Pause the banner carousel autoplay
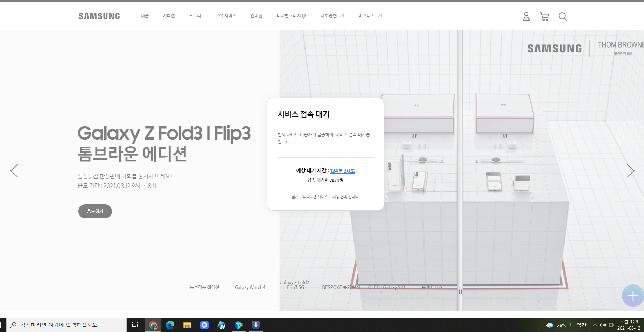 461,292
